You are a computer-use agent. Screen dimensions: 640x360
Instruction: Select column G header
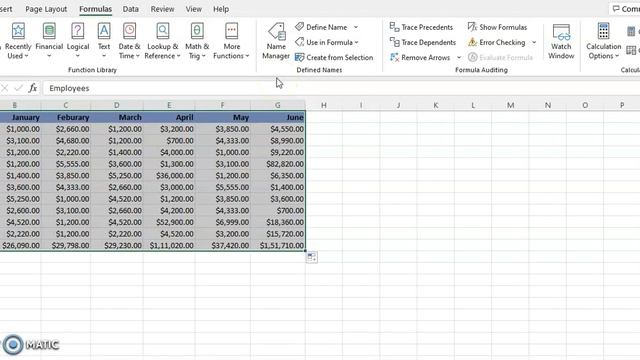click(x=278, y=105)
